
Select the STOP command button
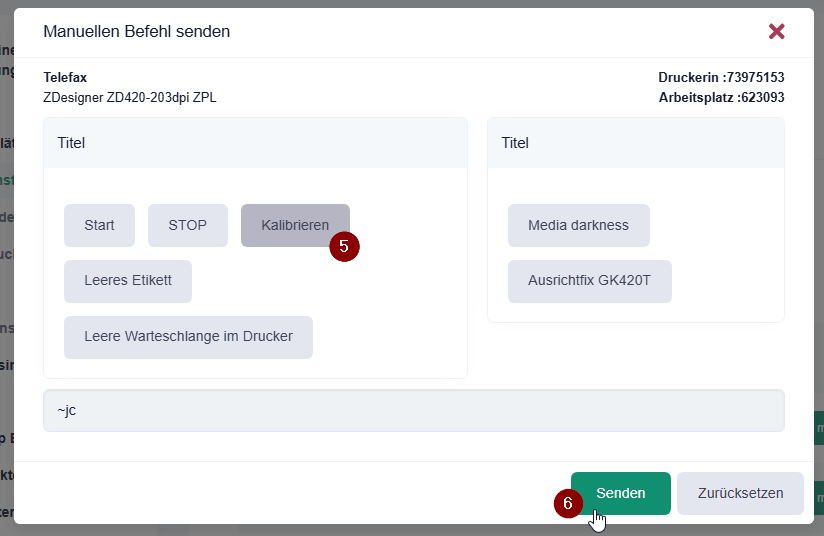pos(188,225)
